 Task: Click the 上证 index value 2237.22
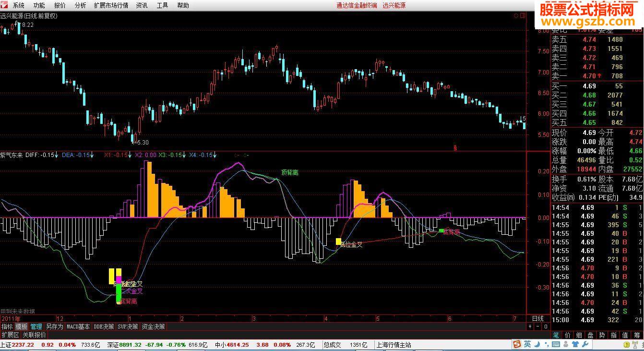[x=23, y=345]
